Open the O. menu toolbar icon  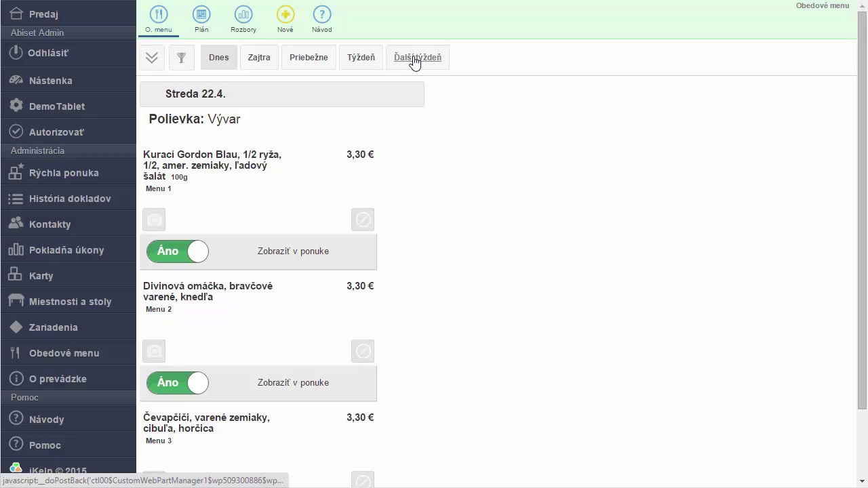tap(158, 14)
